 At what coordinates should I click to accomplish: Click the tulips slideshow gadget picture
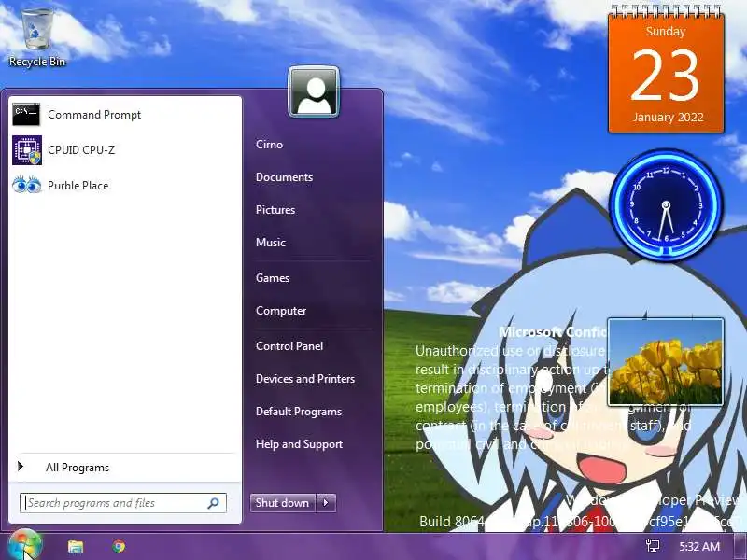point(666,362)
